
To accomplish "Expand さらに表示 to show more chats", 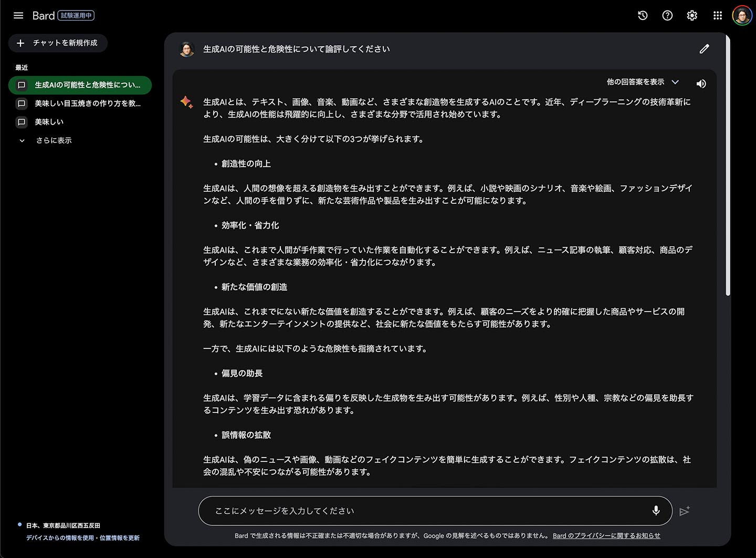I will coord(53,140).
